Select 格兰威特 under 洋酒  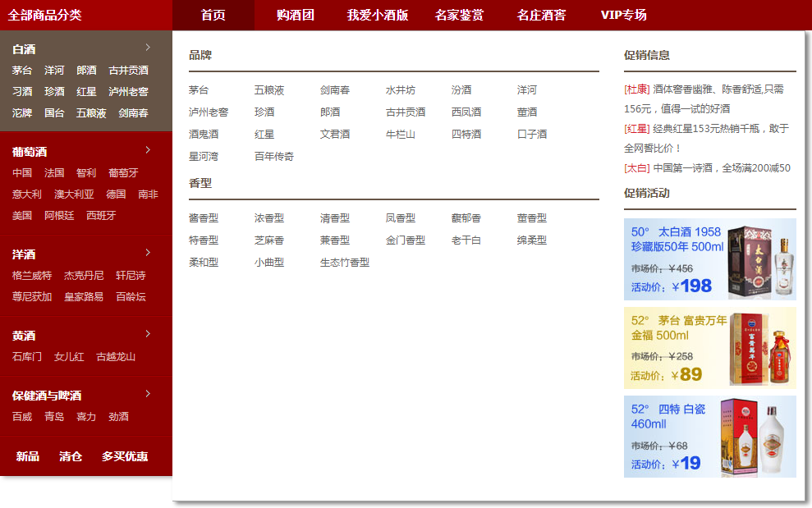(32, 276)
